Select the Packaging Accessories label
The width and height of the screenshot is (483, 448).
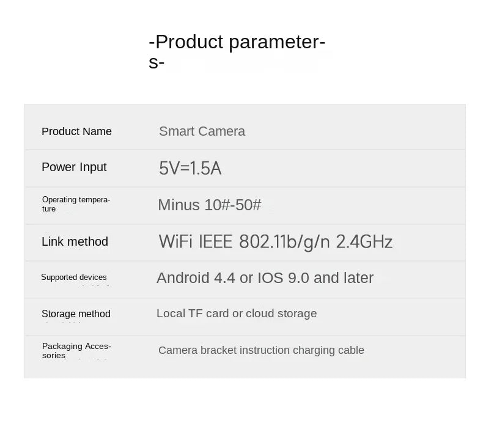(76, 350)
